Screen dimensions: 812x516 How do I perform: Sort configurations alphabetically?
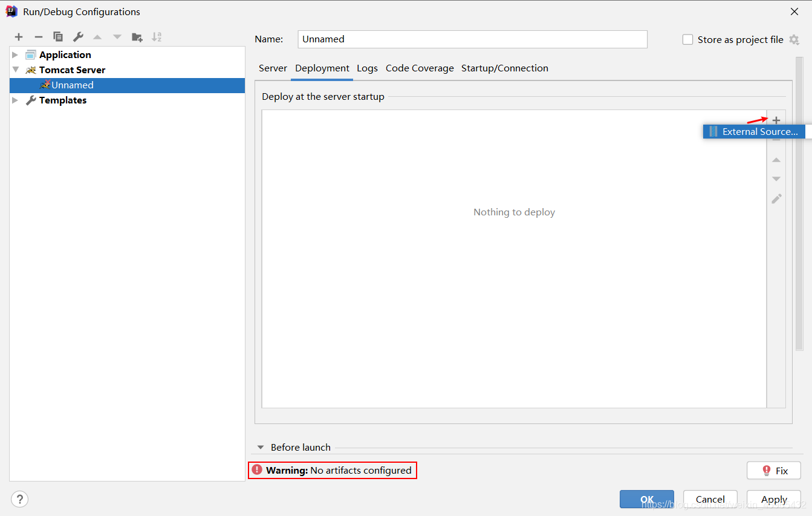(156, 36)
